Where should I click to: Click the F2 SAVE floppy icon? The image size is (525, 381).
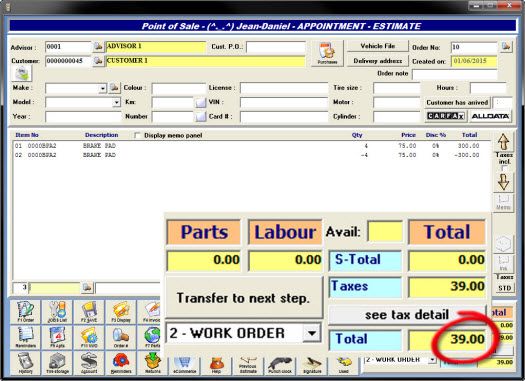[x=89, y=312]
